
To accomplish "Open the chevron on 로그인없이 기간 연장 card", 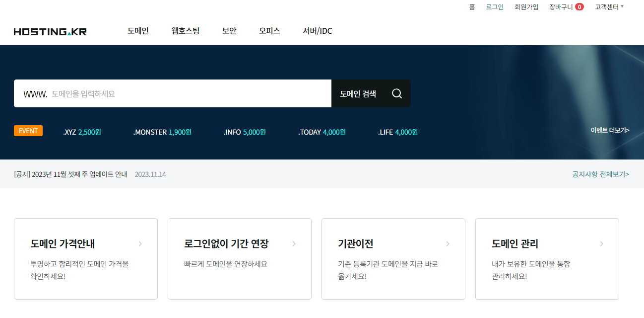I will pos(294,244).
